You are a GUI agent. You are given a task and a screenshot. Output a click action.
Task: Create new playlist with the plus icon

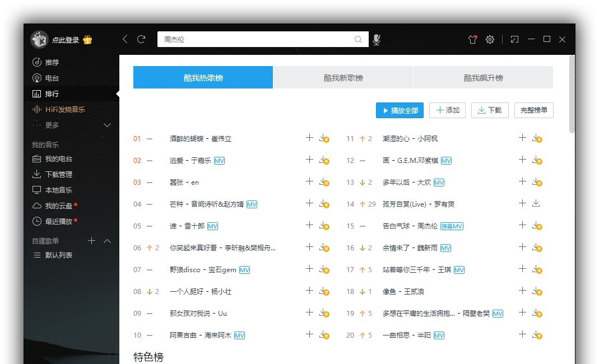click(x=91, y=241)
